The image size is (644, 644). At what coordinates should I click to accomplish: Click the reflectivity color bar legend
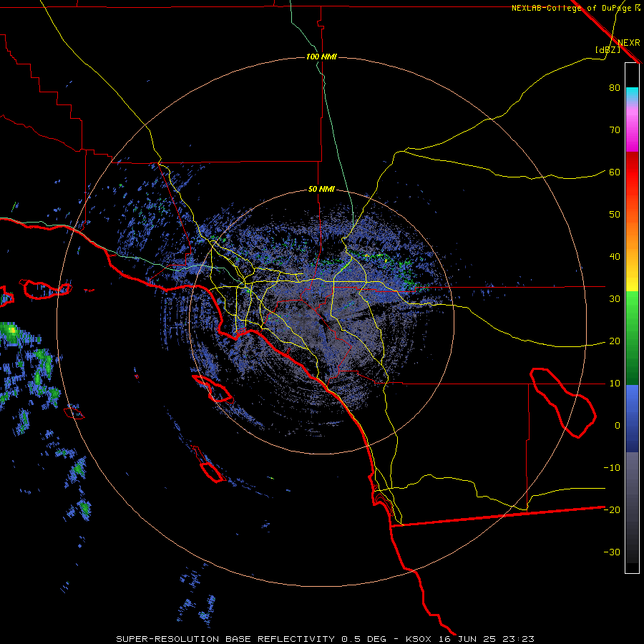tap(632, 318)
